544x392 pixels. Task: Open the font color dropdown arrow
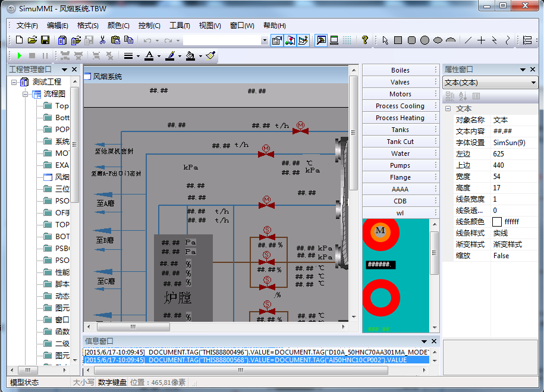pos(159,56)
